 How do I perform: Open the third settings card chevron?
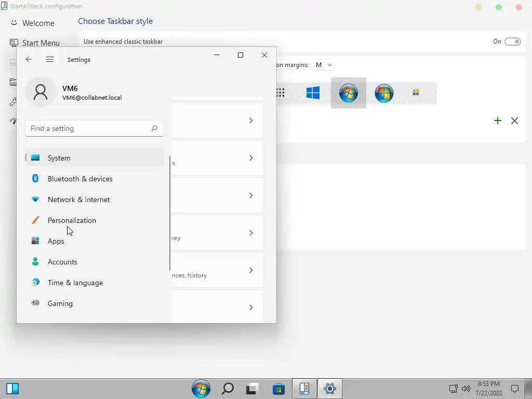click(251, 195)
